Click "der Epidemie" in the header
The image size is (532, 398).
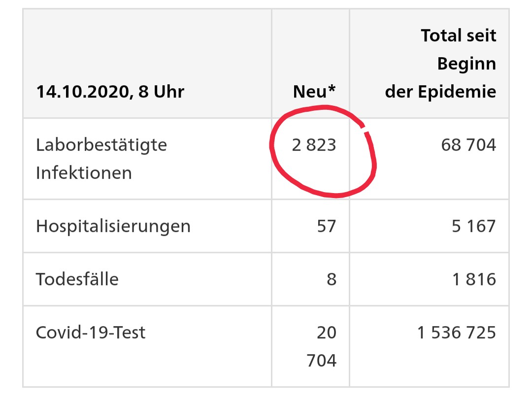click(440, 92)
